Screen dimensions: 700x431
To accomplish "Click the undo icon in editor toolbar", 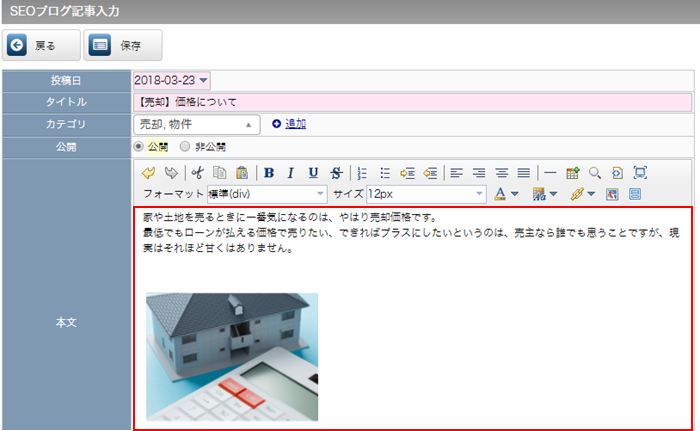I will (149, 172).
